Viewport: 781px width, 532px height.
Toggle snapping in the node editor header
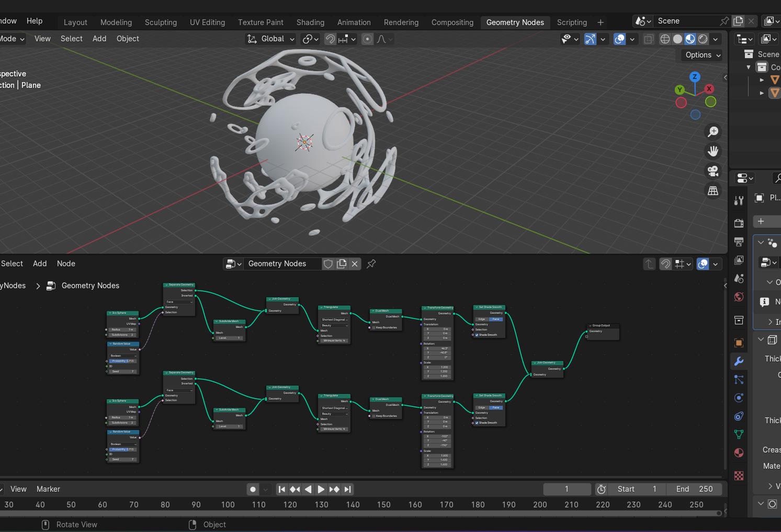(665, 264)
